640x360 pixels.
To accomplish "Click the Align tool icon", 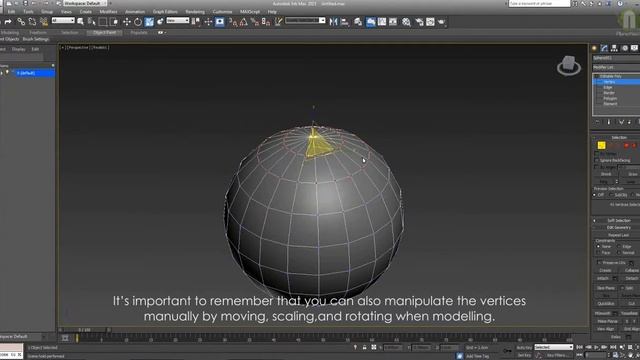I will [x=344, y=22].
